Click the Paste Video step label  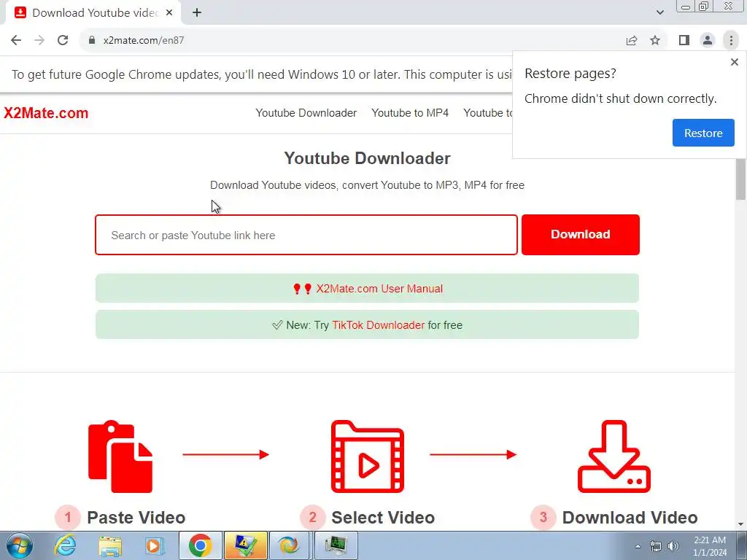tap(136, 518)
